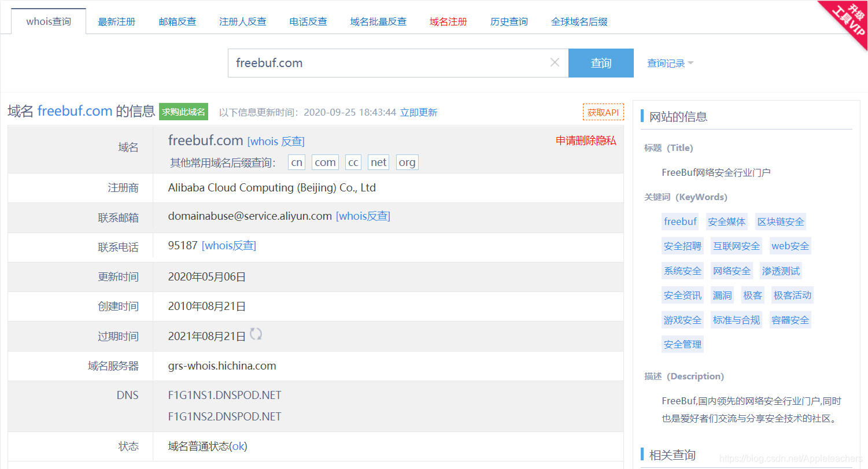Click the freebuf.com link in the heading
868x469 pixels.
75,111
